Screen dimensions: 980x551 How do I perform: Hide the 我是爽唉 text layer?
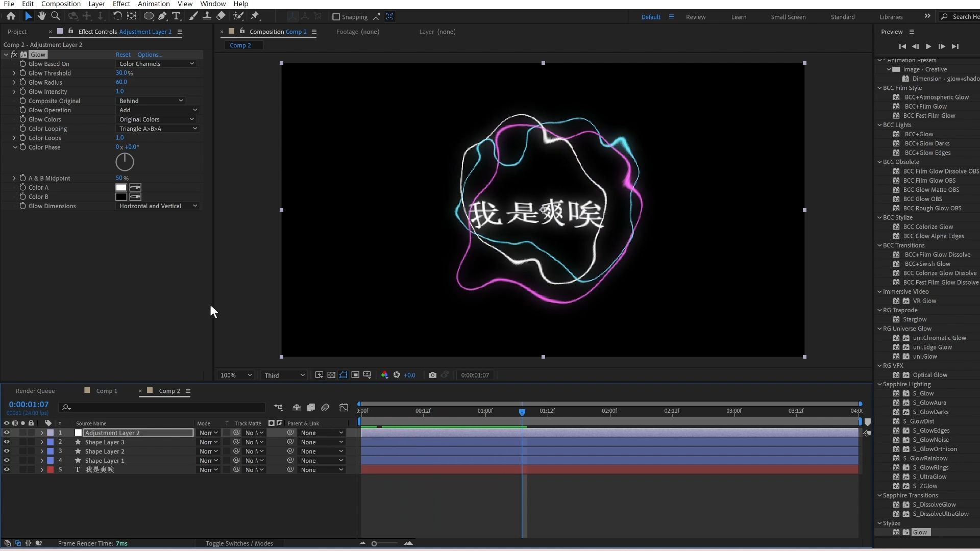pyautogui.click(x=7, y=469)
